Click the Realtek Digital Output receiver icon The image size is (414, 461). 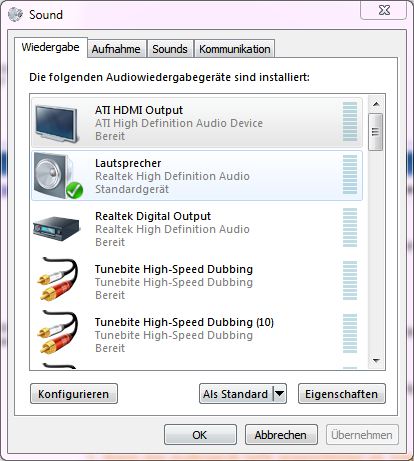(x=57, y=229)
